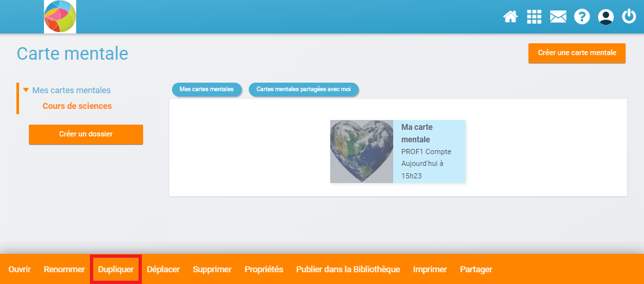Click Créer un dossier button
644x284 pixels.
click(86, 134)
